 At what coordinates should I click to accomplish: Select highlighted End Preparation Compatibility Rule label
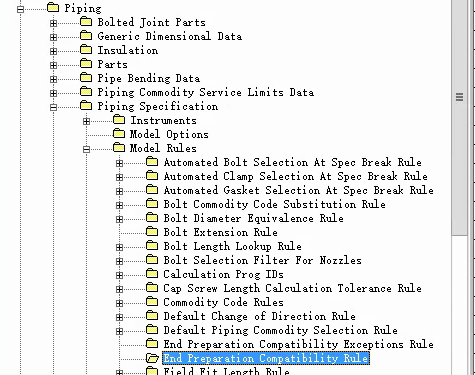(x=266, y=358)
